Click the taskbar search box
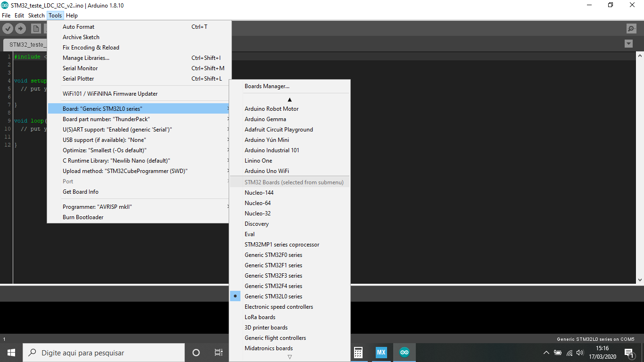Image resolution: width=644 pixels, height=362 pixels. point(104,353)
